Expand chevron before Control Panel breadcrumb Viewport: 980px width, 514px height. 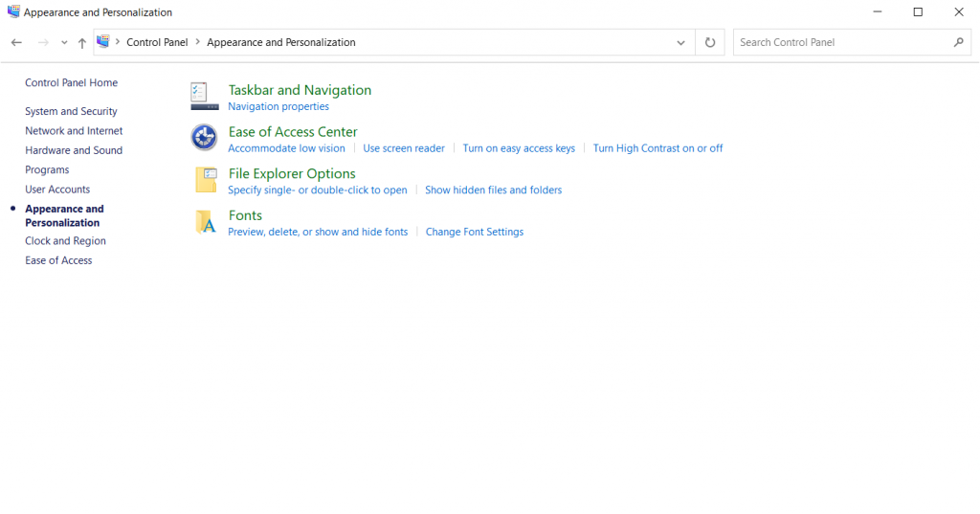(x=118, y=42)
